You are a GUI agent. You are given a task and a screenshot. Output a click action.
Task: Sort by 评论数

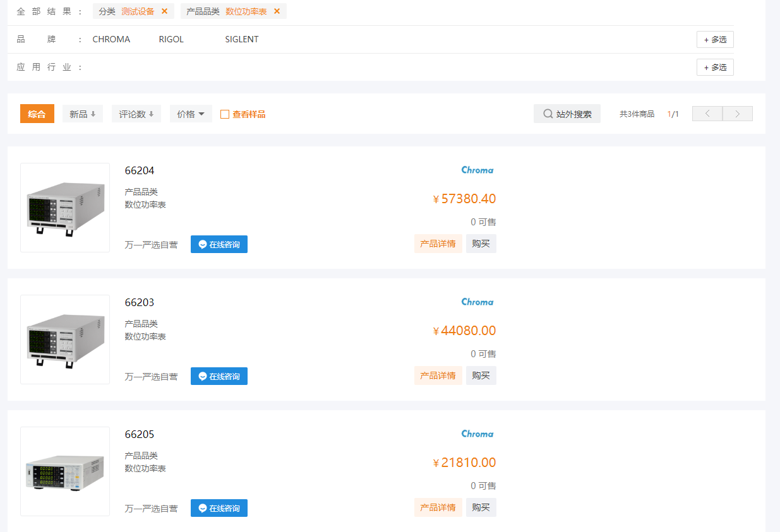(136, 114)
